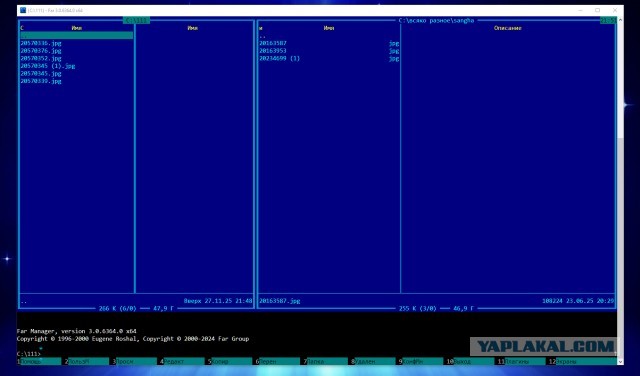
Task: Click the "108224 23.06.25 20:29" status text
Action: pyautogui.click(x=578, y=300)
